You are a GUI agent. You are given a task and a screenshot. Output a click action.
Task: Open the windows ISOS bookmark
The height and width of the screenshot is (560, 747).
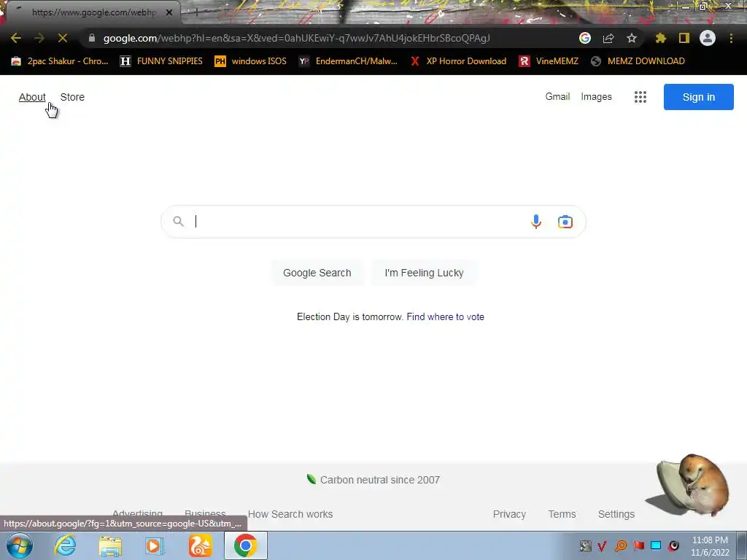coord(251,61)
